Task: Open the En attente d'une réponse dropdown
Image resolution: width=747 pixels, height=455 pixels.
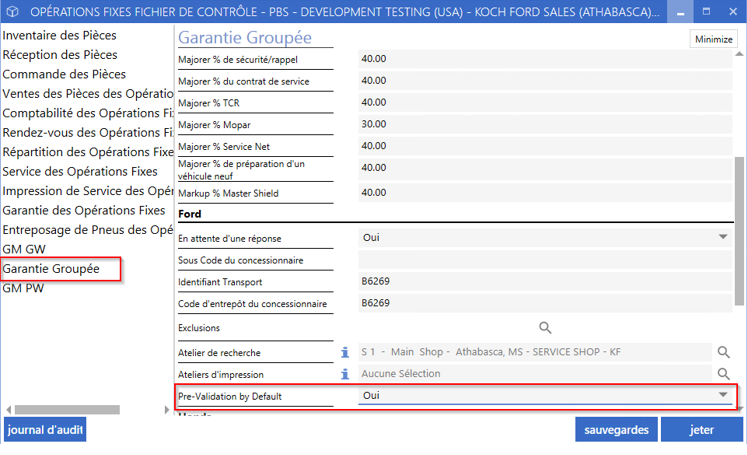Action: pos(723,237)
